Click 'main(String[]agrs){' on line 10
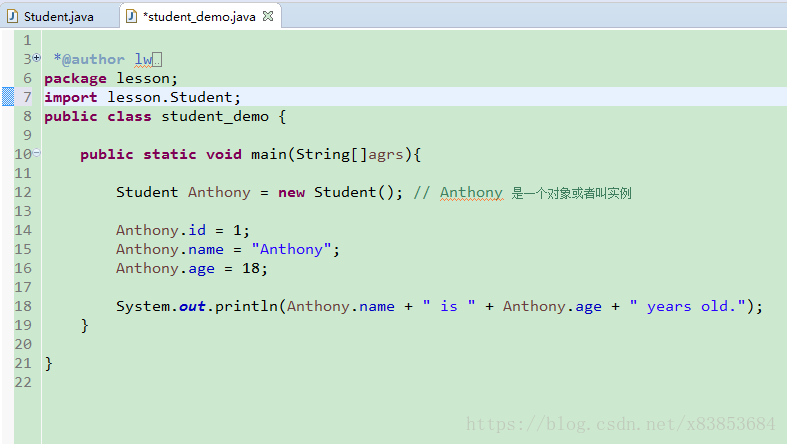 click(336, 154)
